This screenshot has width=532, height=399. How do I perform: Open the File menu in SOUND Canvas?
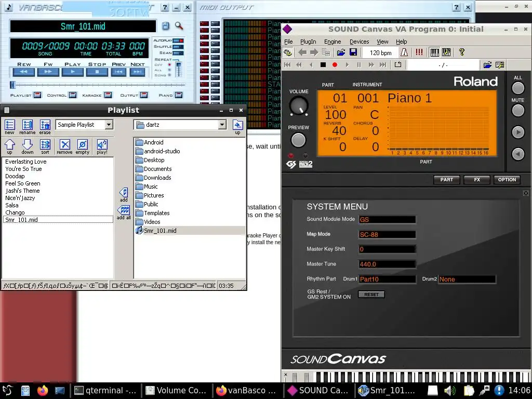(288, 42)
